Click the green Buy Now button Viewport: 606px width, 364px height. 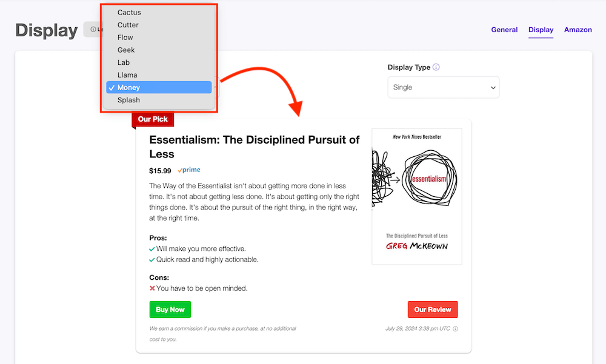[x=170, y=309]
